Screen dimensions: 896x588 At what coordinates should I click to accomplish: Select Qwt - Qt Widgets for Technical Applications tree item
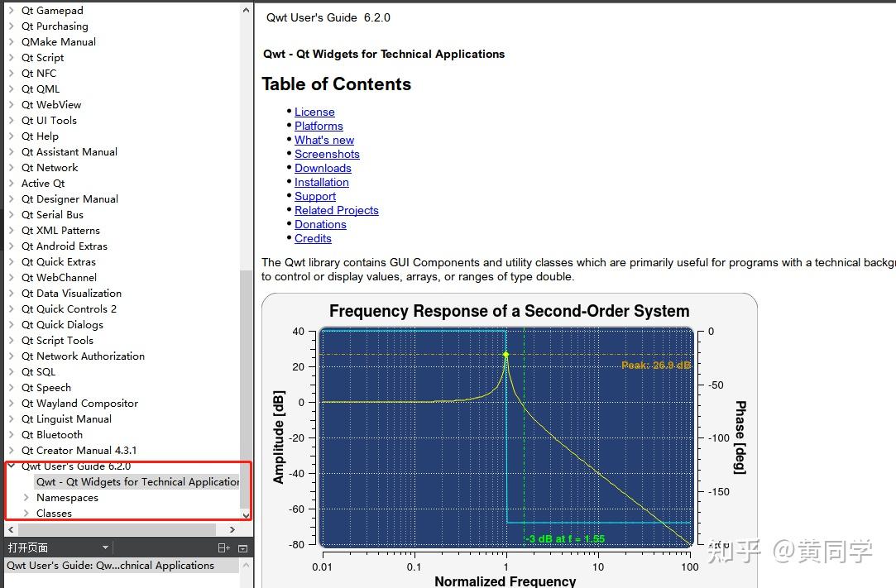(x=137, y=481)
